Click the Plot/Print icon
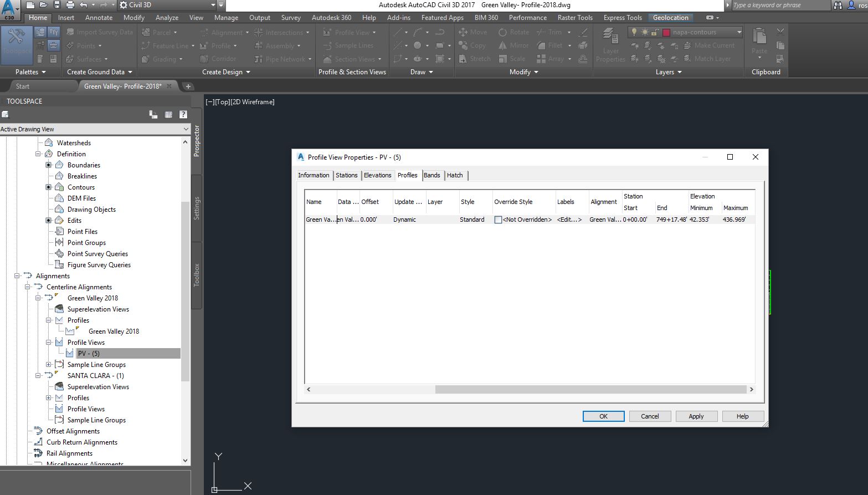Viewport: 868px width, 495px height. [70, 4]
